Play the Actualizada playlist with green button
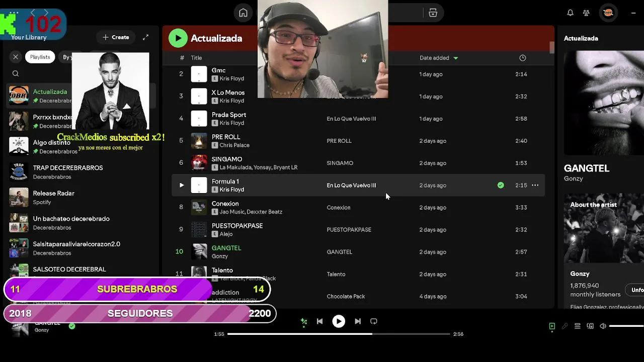Viewport: 644px width, 362px height. (178, 38)
